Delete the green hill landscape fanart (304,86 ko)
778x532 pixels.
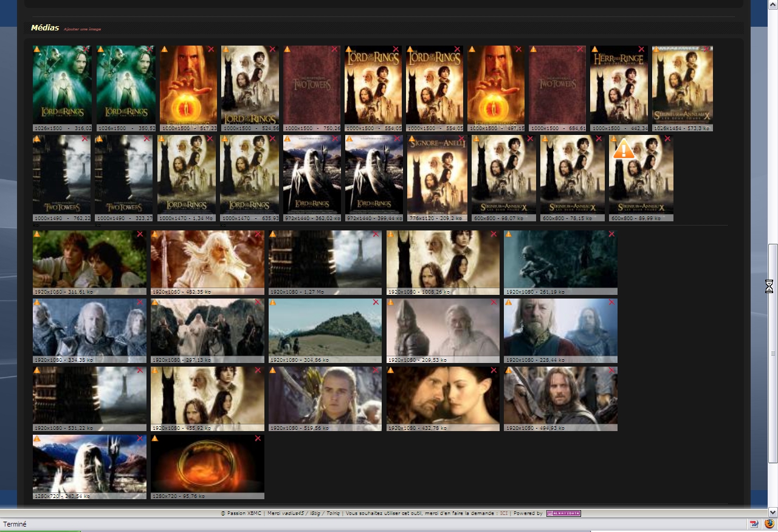(x=376, y=302)
